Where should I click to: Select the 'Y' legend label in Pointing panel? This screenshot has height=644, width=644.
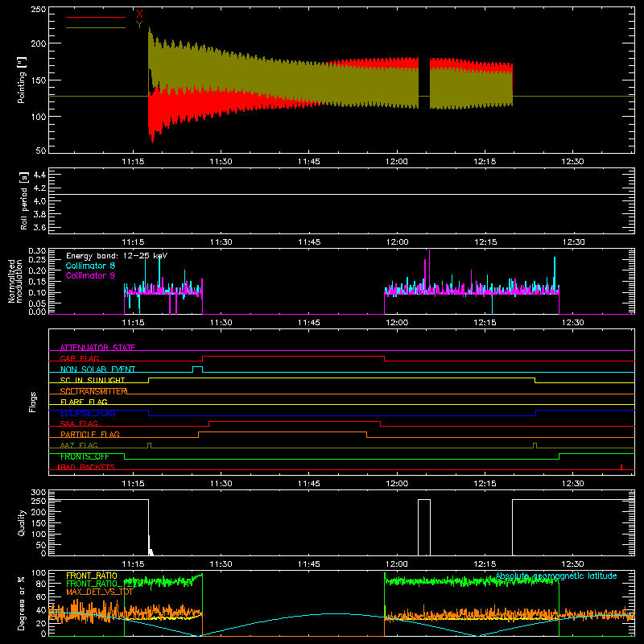click(x=139, y=25)
